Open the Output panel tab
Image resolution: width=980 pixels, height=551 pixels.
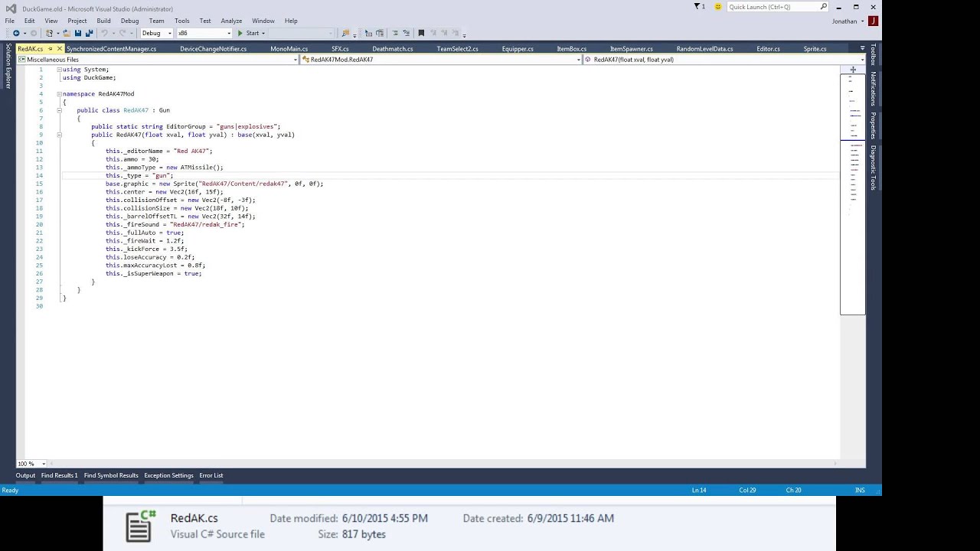[25, 475]
